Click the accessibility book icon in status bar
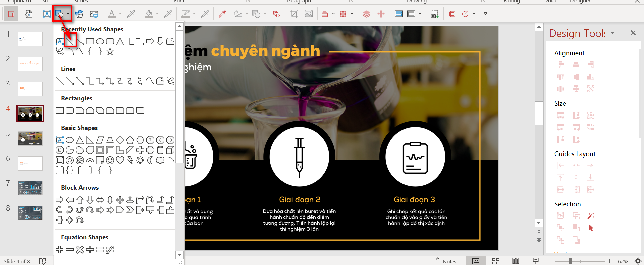Screen dimensions: 644x265 point(42,261)
